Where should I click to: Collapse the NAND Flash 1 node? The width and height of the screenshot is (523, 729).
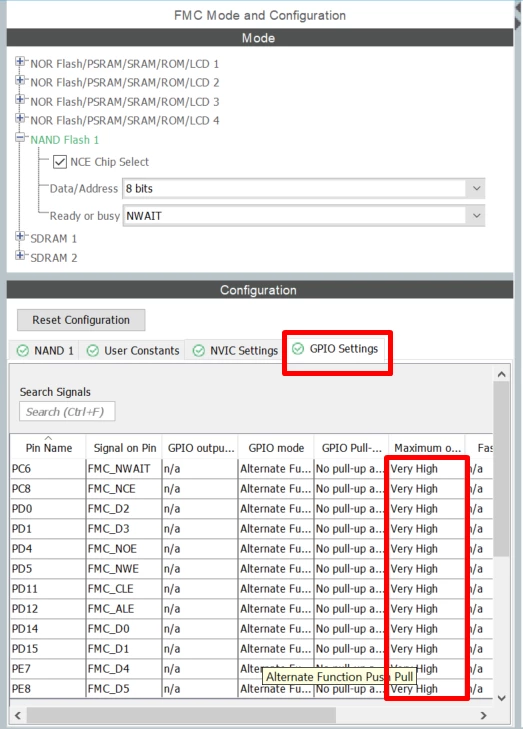20,138
